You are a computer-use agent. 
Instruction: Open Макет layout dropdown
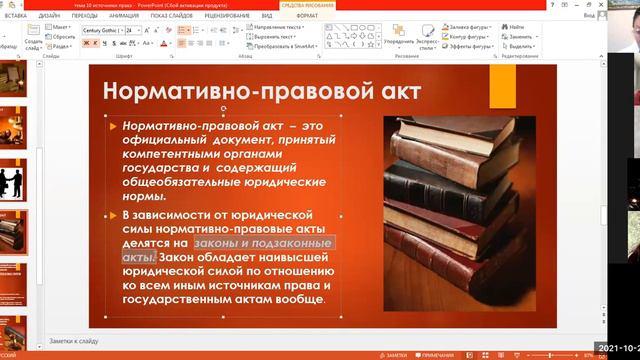tap(58, 27)
